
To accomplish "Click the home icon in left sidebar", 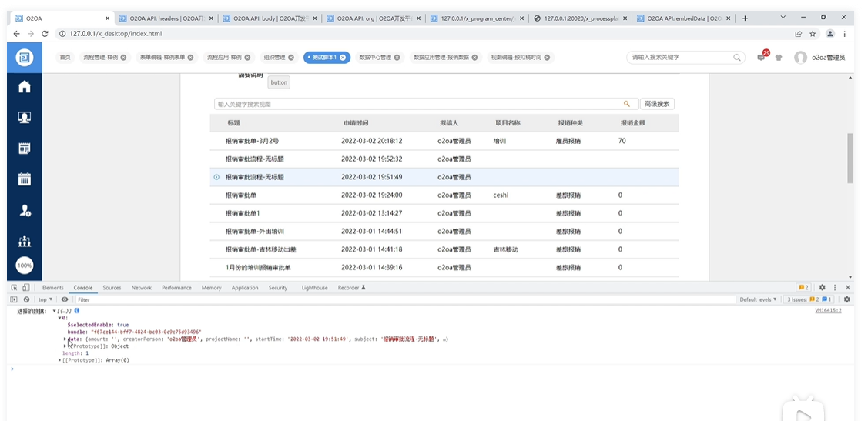I will coord(25,87).
